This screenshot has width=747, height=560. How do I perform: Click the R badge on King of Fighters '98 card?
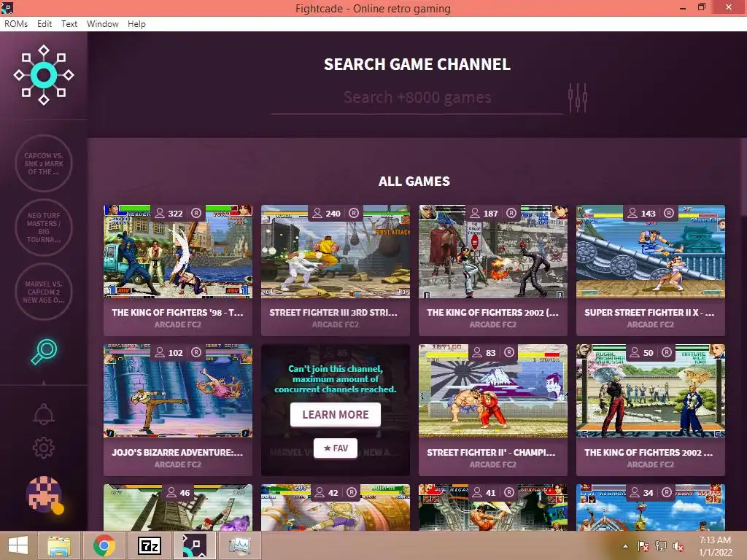coord(196,213)
